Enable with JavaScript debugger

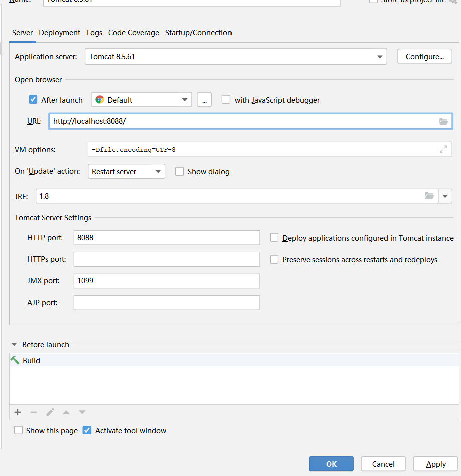(x=225, y=99)
